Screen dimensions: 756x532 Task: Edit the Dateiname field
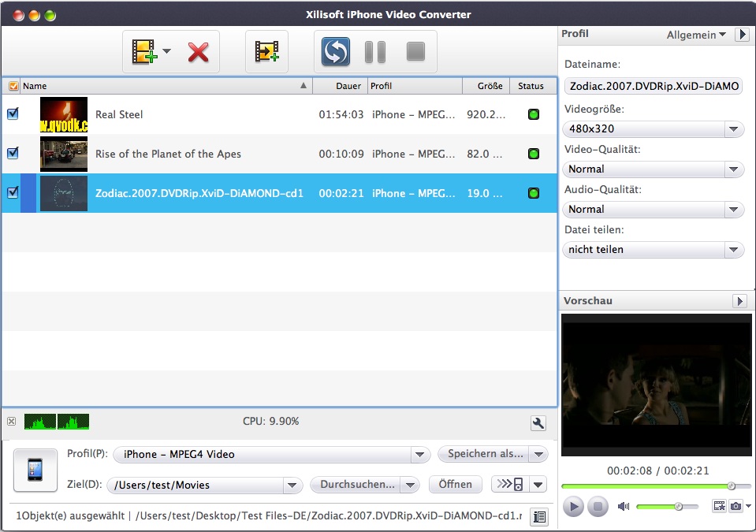654,86
